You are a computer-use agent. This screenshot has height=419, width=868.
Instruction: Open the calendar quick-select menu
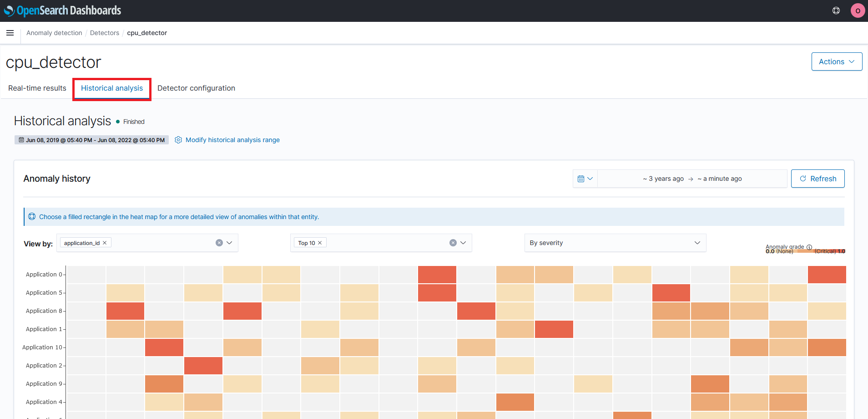(x=585, y=179)
